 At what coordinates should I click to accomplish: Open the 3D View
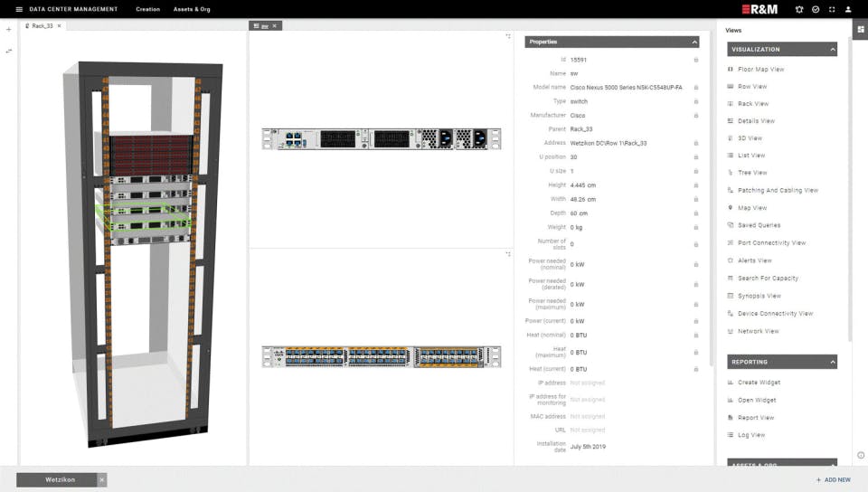pyautogui.click(x=750, y=138)
